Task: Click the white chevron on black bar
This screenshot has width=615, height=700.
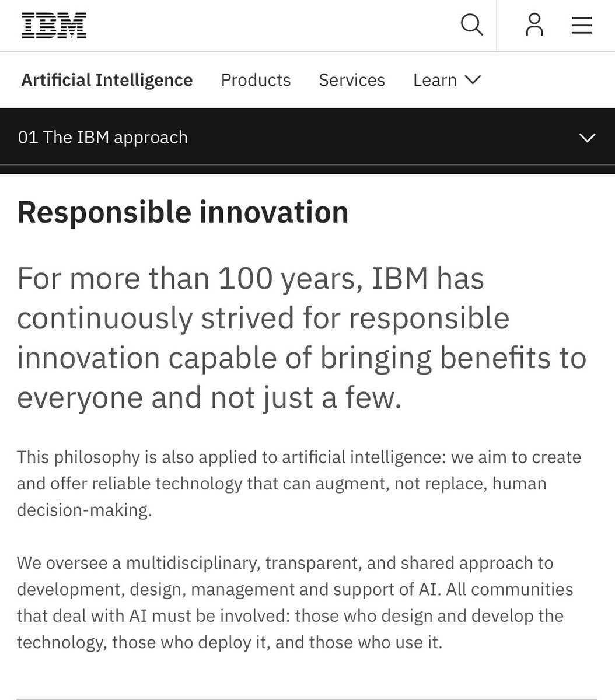Action: pos(587,138)
